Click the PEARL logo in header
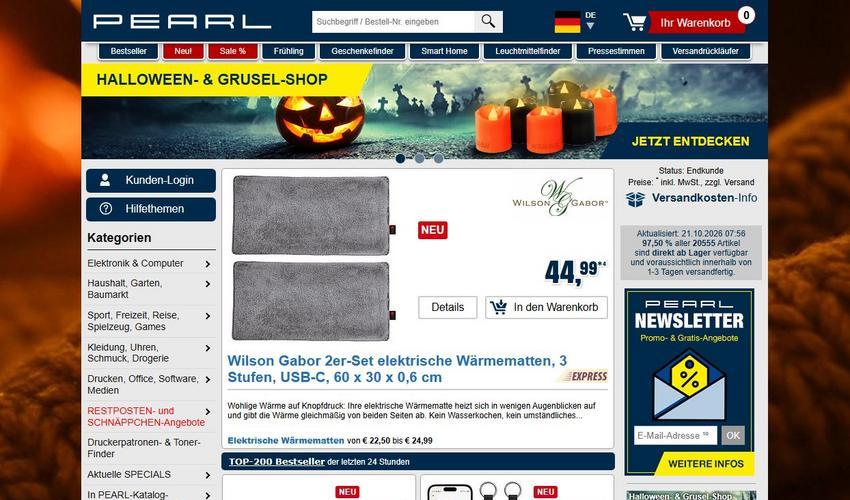Viewport: 850px width, 500px height. coord(182,22)
